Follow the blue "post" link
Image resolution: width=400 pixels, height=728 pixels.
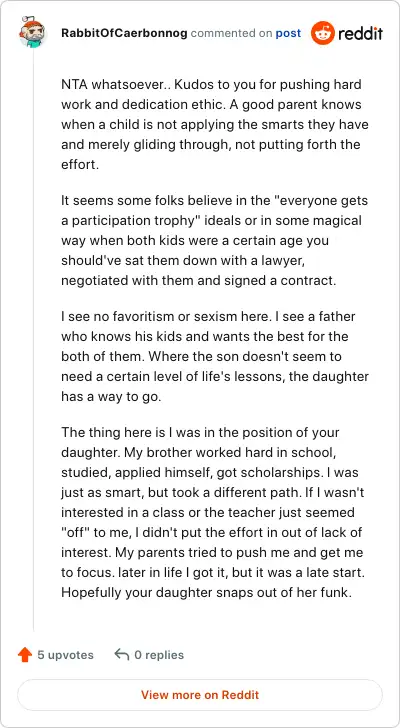288,33
